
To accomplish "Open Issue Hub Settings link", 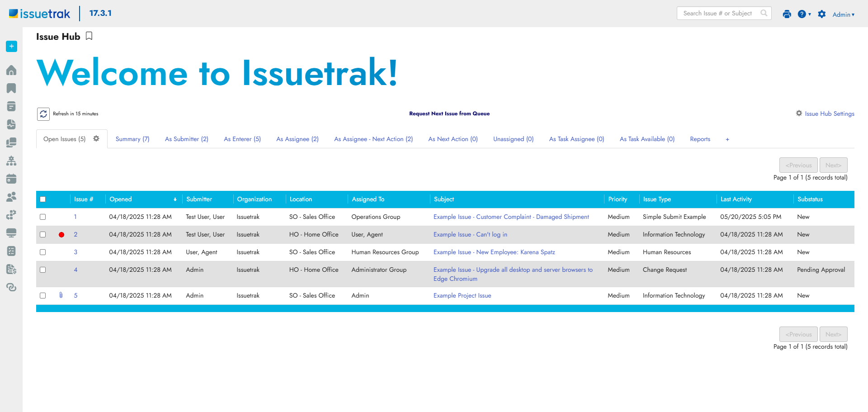I will click(x=825, y=114).
